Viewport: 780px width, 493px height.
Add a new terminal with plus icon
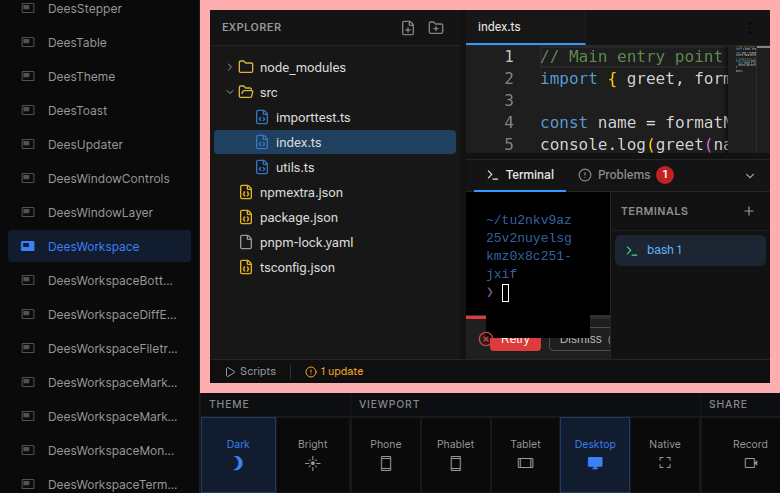[749, 211]
